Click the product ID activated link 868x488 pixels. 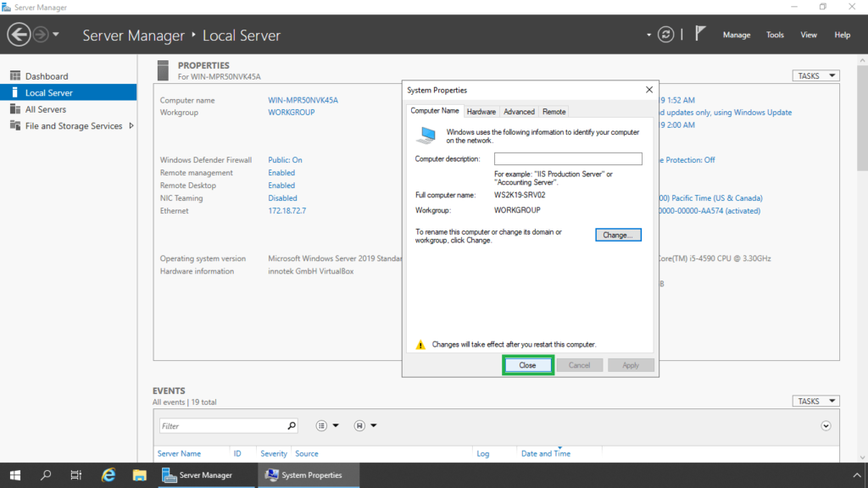(x=709, y=211)
